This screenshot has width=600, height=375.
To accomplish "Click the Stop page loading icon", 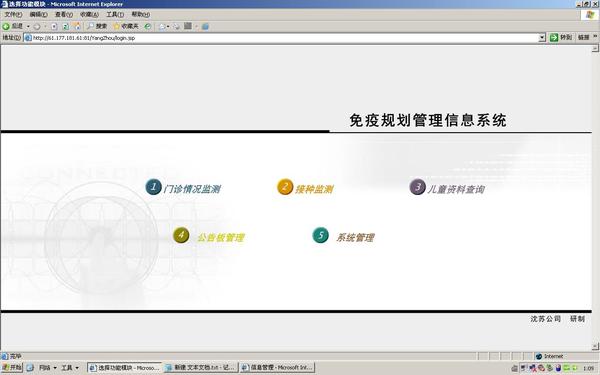I will point(54,26).
